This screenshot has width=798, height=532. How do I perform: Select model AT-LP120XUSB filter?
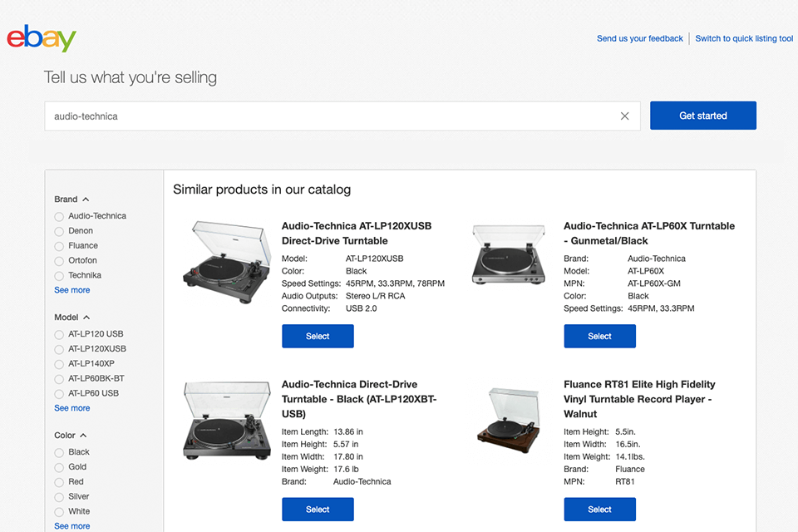[59, 349]
